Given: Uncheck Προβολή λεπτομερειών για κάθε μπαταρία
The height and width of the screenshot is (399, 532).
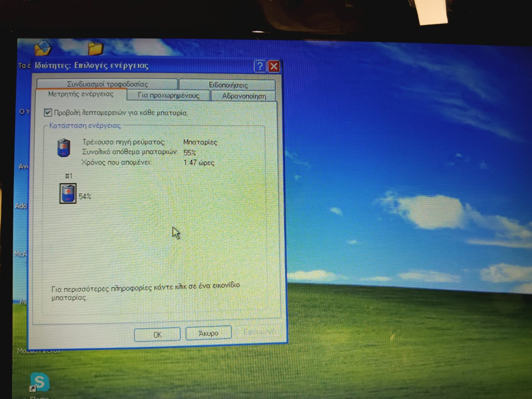Looking at the screenshot, I should click(x=48, y=112).
